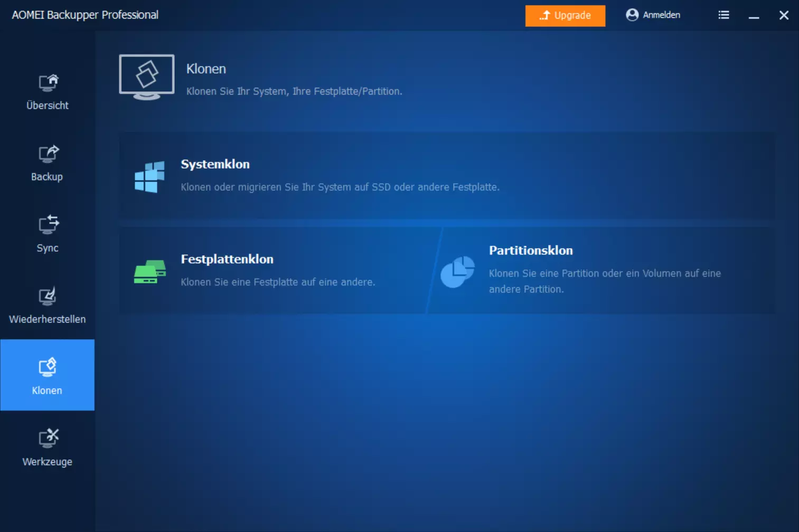Viewport: 799px width, 532px height.
Task: Choose the Systemklon option
Action: (447, 176)
